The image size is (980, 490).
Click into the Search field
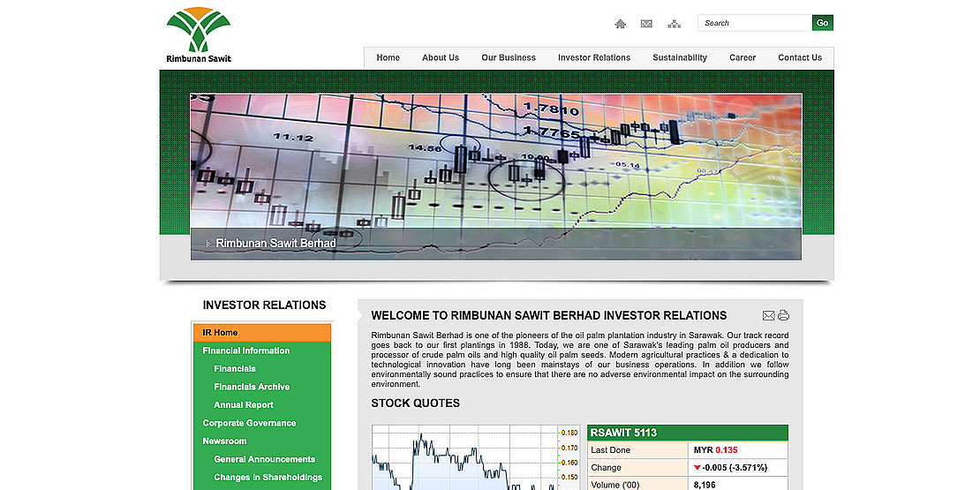(754, 23)
